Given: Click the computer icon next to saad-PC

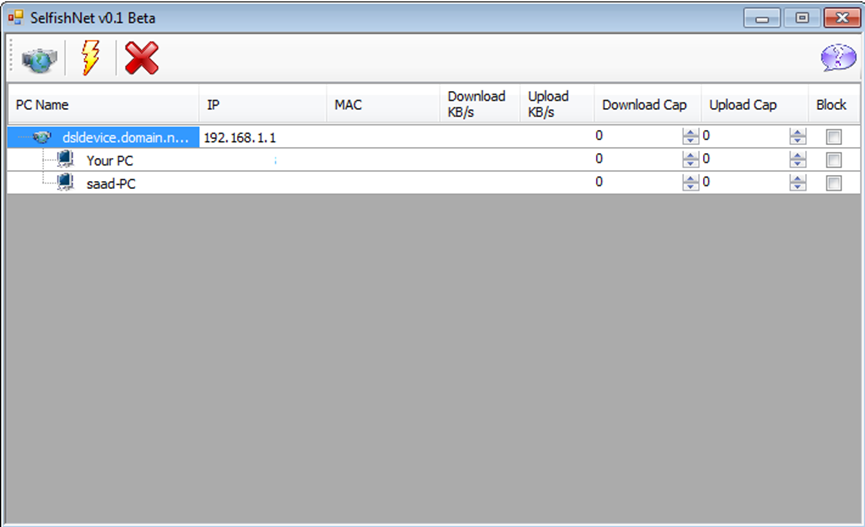Looking at the screenshot, I should (65, 182).
